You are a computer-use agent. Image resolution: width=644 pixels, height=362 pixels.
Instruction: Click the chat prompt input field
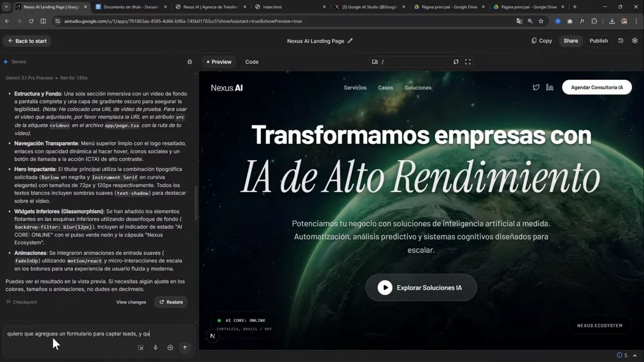[98, 333]
